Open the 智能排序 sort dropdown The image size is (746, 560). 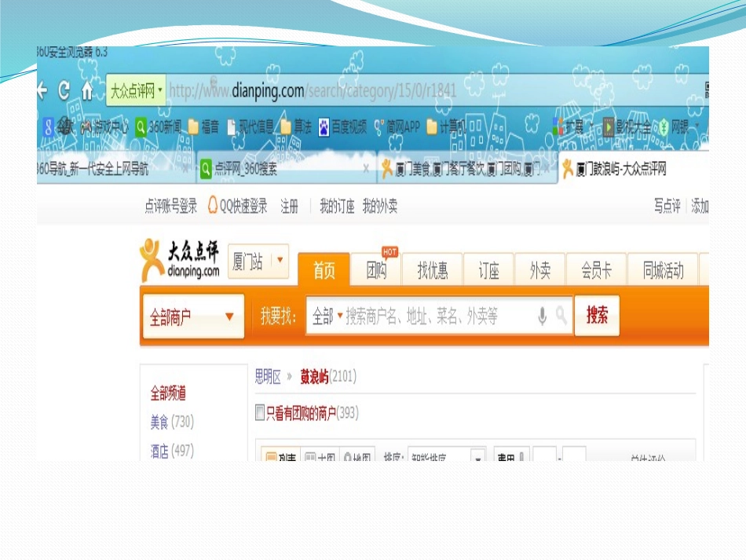(x=448, y=456)
